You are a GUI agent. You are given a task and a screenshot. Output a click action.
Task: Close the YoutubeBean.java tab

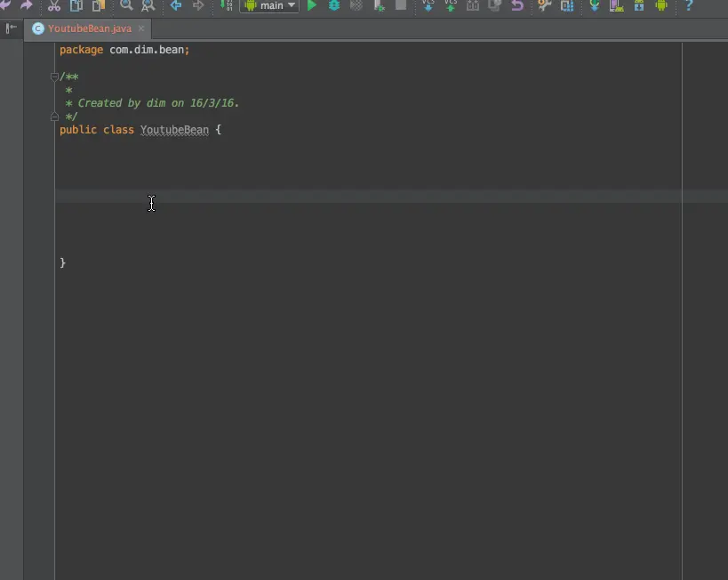pyautogui.click(x=141, y=28)
